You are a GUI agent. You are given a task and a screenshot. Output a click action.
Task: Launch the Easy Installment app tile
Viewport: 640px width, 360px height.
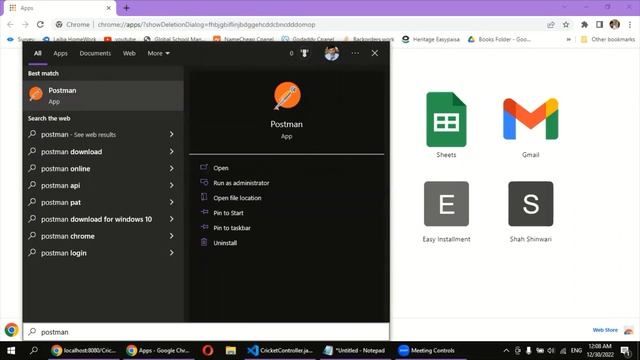446,204
